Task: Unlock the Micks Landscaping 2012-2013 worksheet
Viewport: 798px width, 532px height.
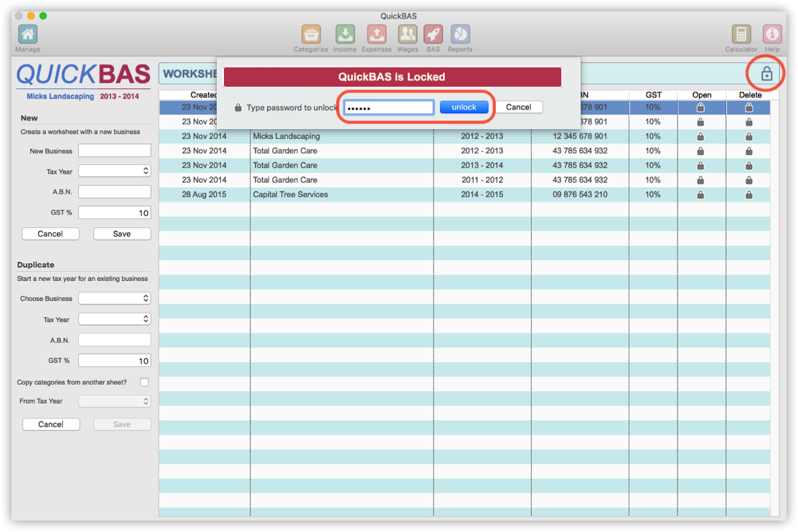Action: click(702, 136)
